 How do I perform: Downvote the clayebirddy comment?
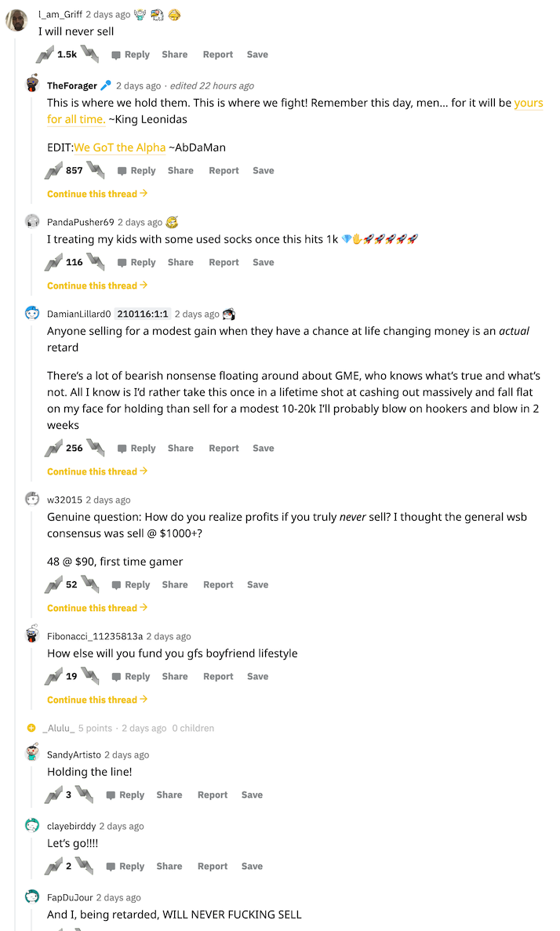coord(84,866)
